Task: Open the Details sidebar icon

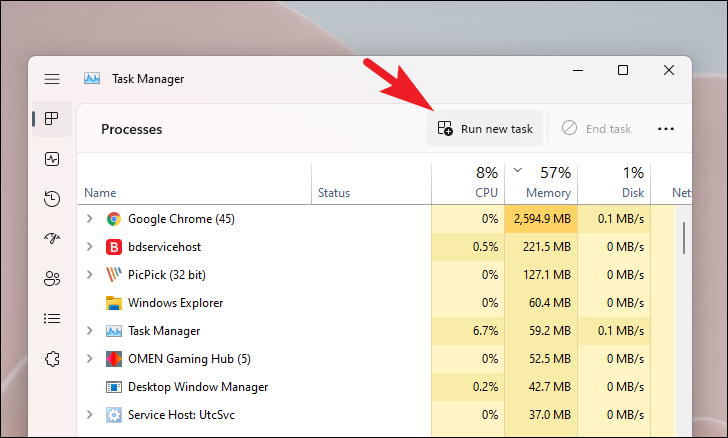Action: [x=52, y=319]
